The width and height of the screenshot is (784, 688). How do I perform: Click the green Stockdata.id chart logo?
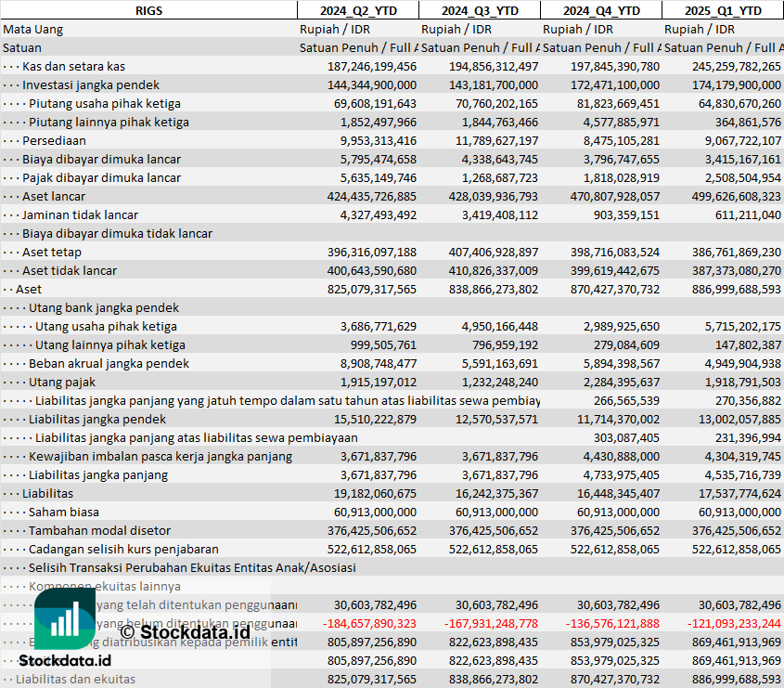coord(65,617)
